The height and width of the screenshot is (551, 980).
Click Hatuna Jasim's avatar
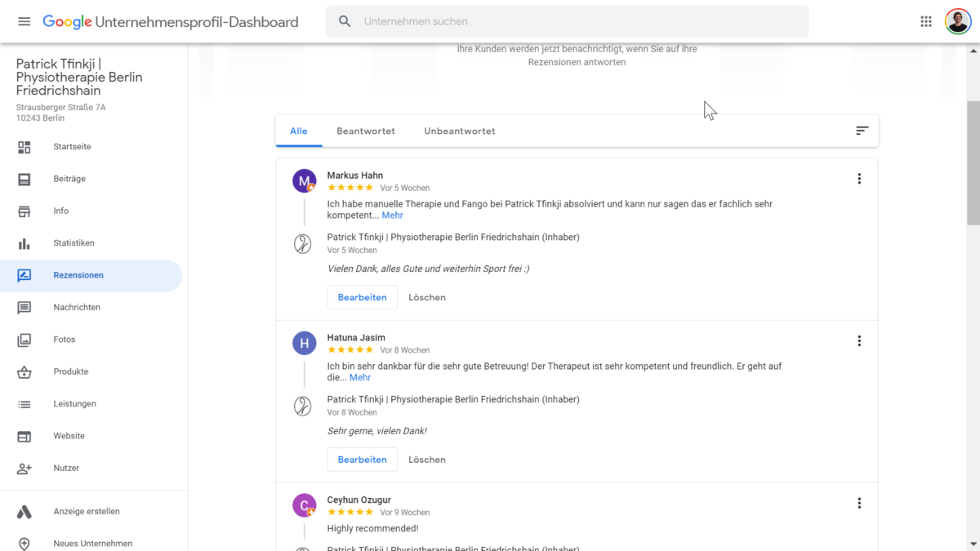pyautogui.click(x=305, y=344)
